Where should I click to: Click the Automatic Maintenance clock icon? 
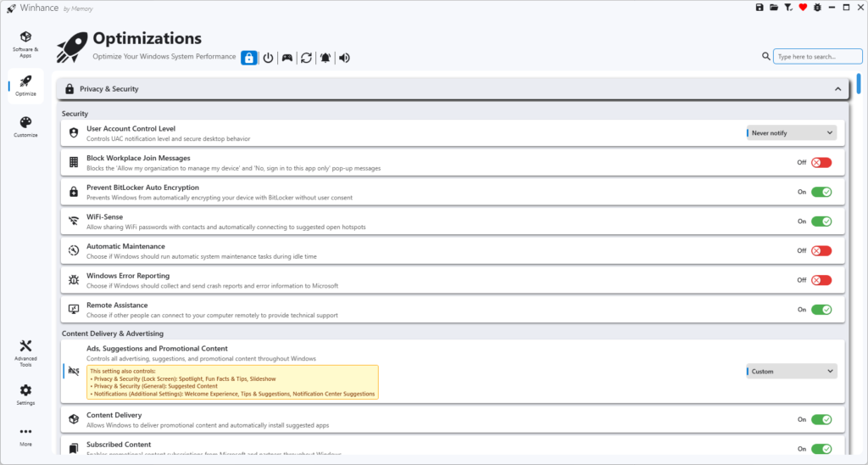(74, 250)
